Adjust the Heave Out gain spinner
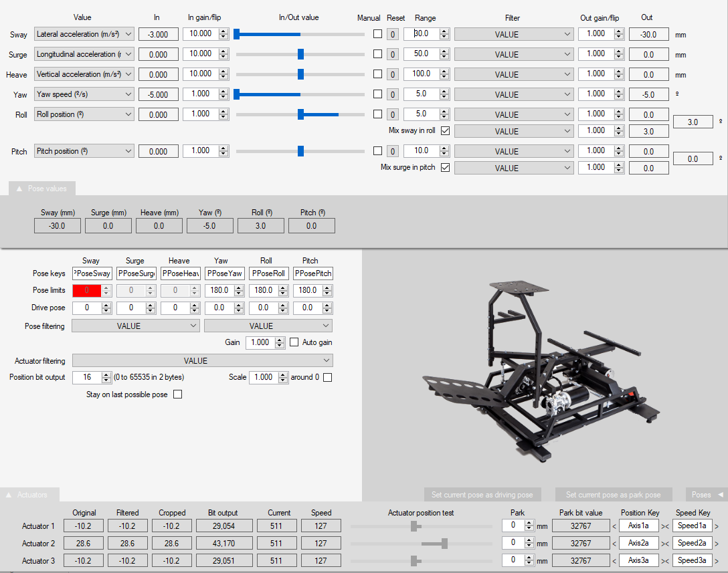This screenshot has width=728, height=573. pyautogui.click(x=619, y=74)
